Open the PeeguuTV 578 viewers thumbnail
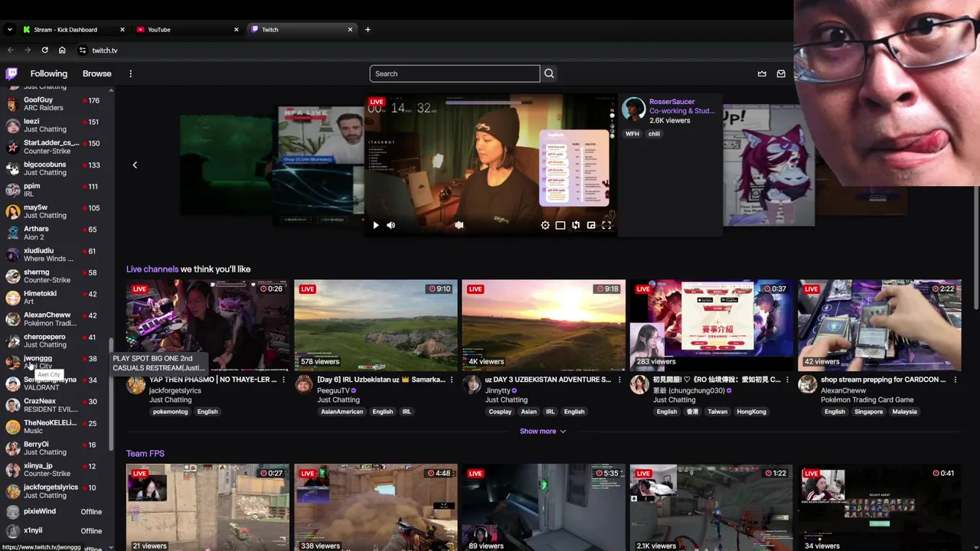 [x=376, y=325]
